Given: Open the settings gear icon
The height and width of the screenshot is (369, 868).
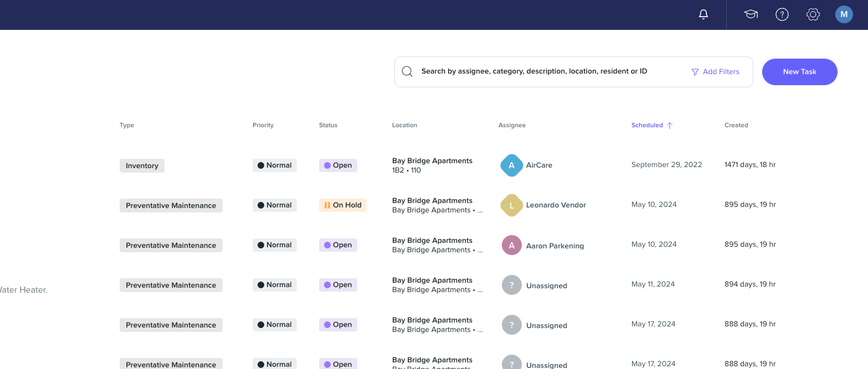Looking at the screenshot, I should pyautogui.click(x=813, y=15).
